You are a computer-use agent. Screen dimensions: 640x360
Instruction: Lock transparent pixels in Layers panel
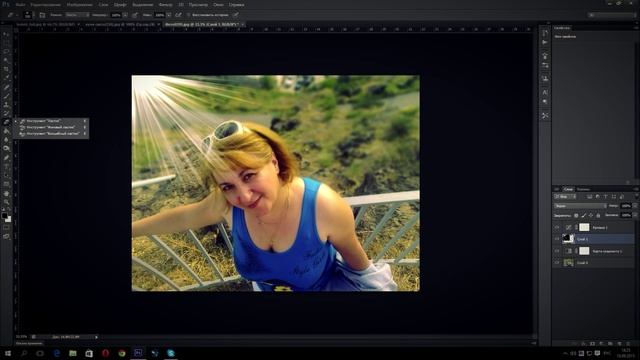(576, 216)
